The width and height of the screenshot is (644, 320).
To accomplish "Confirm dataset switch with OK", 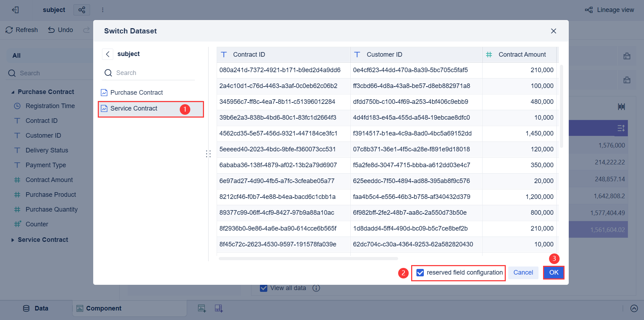I will (554, 272).
